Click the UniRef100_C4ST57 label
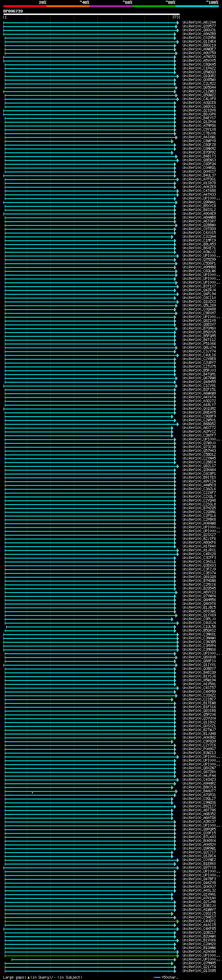The height and width of the screenshot is (980, 222). click(199, 688)
